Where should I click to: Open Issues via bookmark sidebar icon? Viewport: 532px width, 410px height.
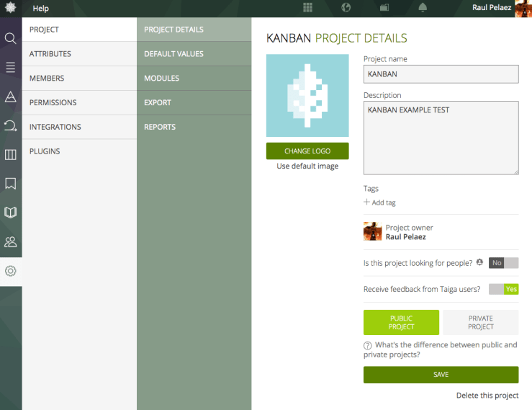(x=11, y=184)
